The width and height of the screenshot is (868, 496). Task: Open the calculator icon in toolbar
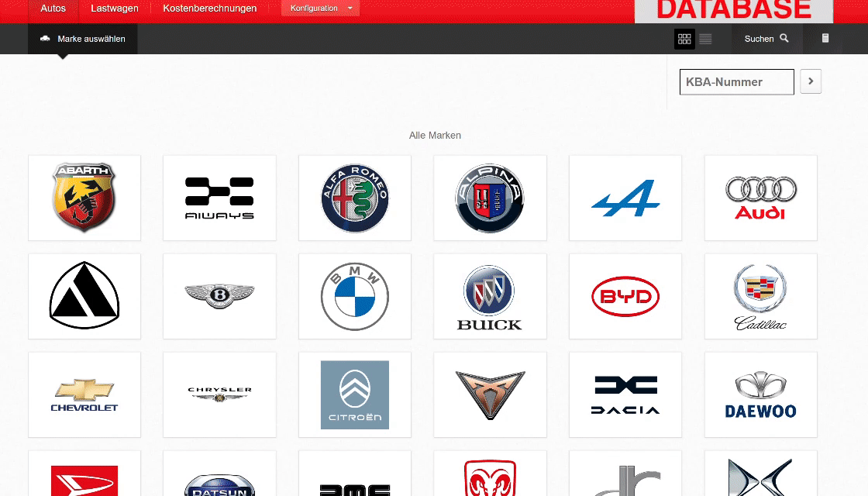[825, 38]
